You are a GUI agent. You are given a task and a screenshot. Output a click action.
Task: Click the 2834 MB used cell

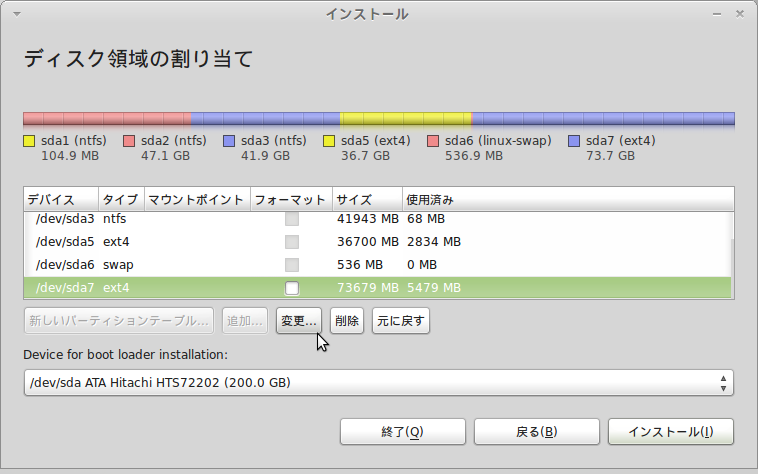click(x=434, y=242)
